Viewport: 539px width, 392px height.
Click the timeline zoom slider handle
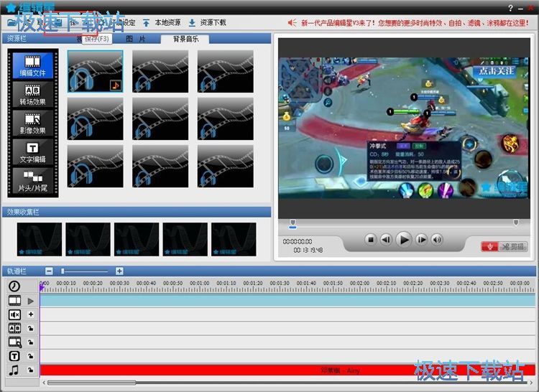click(63, 271)
